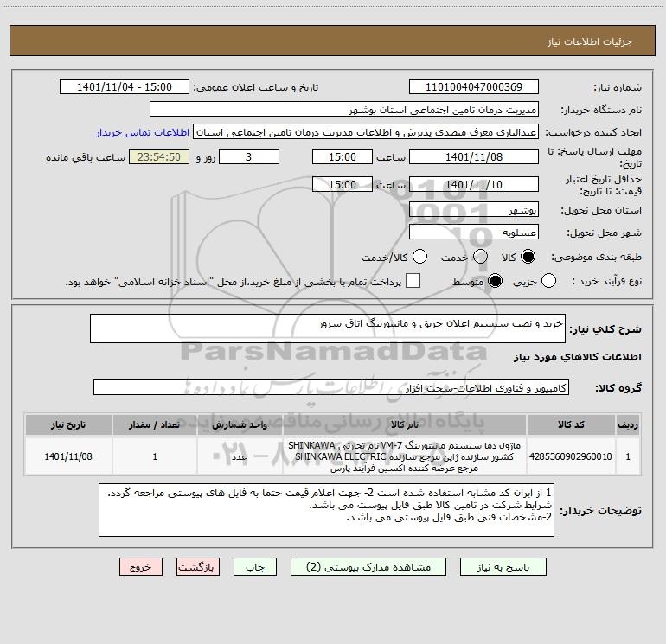Click the تعداد / مقدار column header
The width and height of the screenshot is (666, 644).
pyautogui.click(x=155, y=424)
